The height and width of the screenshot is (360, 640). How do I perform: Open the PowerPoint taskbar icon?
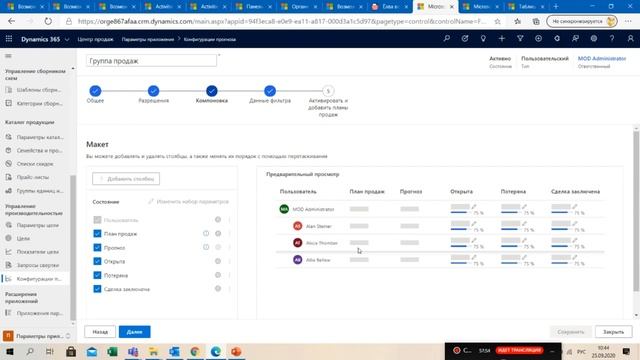point(236,351)
